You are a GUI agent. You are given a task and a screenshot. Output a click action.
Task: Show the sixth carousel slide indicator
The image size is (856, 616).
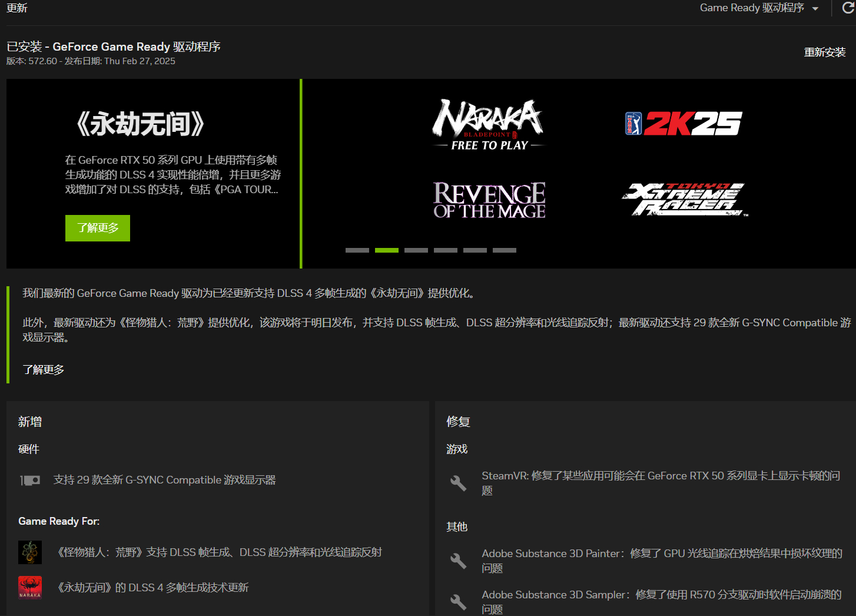(x=505, y=250)
